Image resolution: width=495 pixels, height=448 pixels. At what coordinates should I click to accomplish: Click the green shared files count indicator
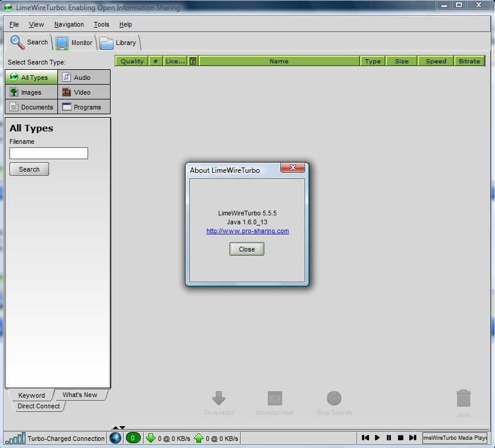coord(133,438)
